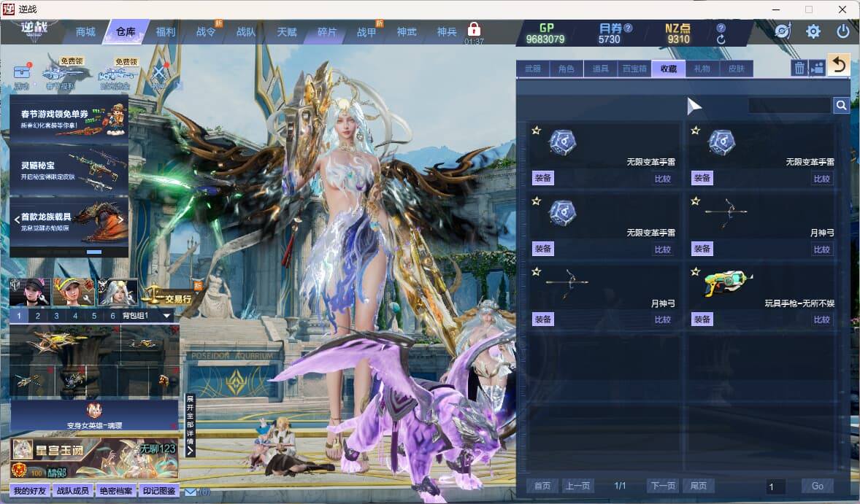Screen dimensions: 860x504
Task: Select backpack slot 3
Action: pyautogui.click(x=56, y=316)
